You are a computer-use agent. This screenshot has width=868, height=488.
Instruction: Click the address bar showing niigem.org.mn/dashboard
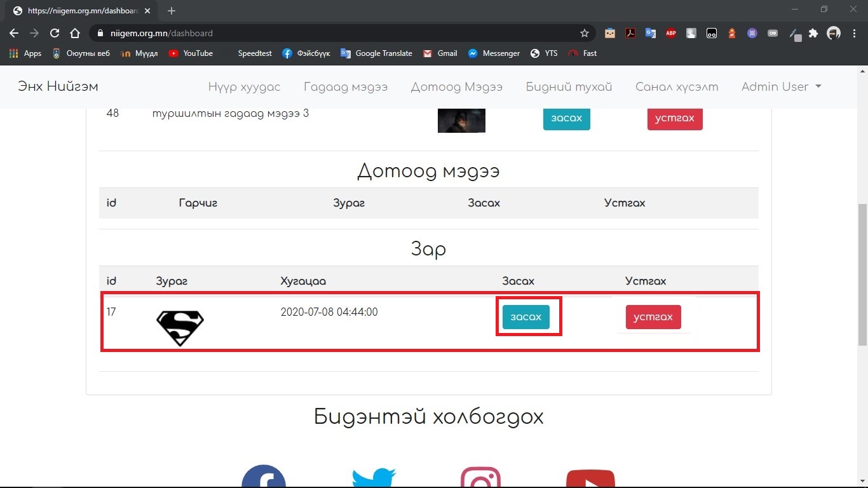330,33
